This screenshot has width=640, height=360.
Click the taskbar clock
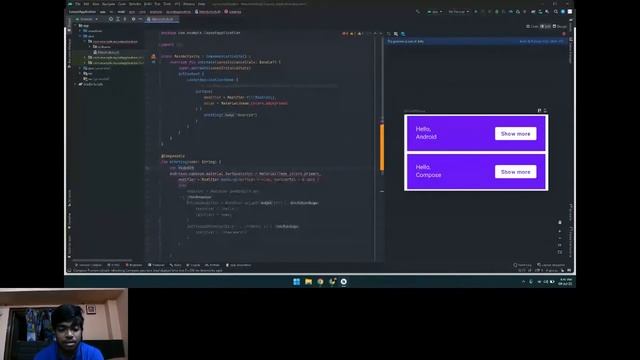click(566, 282)
